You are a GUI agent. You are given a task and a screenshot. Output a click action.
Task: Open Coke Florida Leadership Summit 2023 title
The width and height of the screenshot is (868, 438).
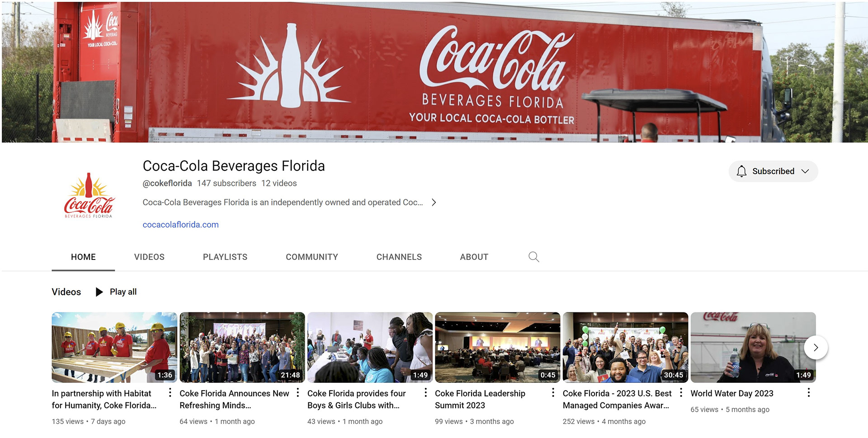pyautogui.click(x=480, y=400)
